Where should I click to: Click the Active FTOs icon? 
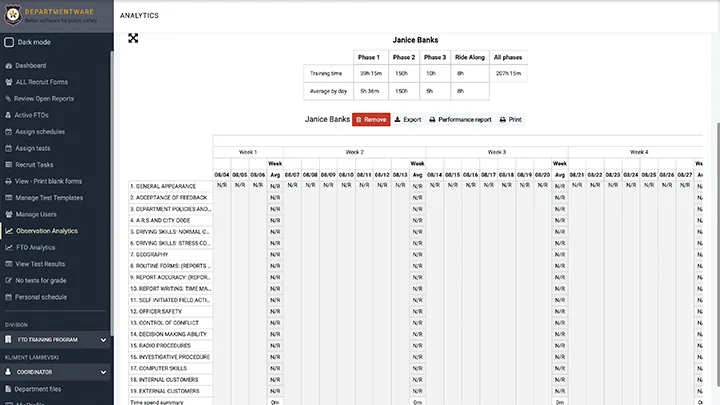click(8, 116)
